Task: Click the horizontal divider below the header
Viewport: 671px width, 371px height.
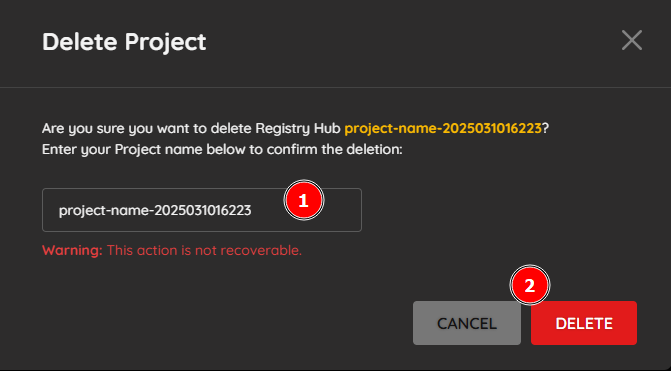Action: pos(336,88)
